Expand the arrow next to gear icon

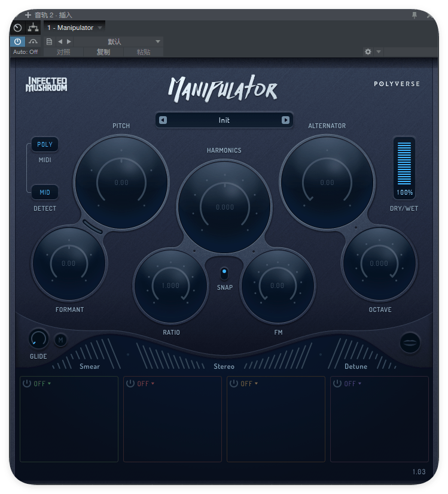(379, 51)
